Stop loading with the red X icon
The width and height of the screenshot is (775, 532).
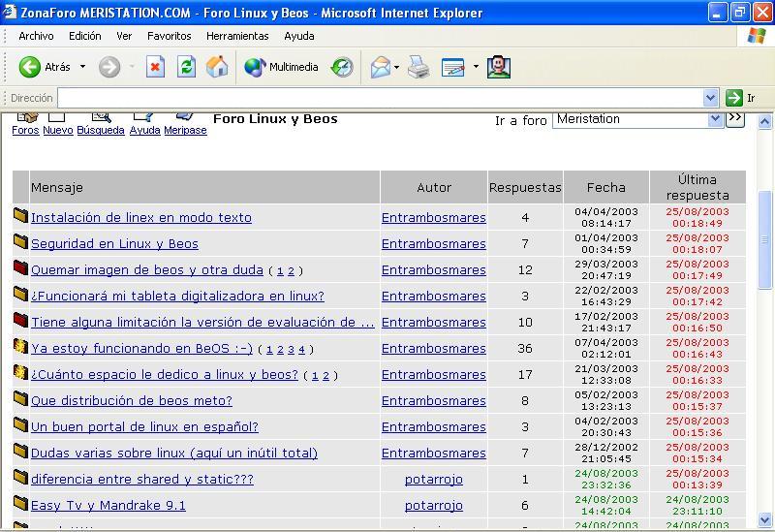pos(155,67)
